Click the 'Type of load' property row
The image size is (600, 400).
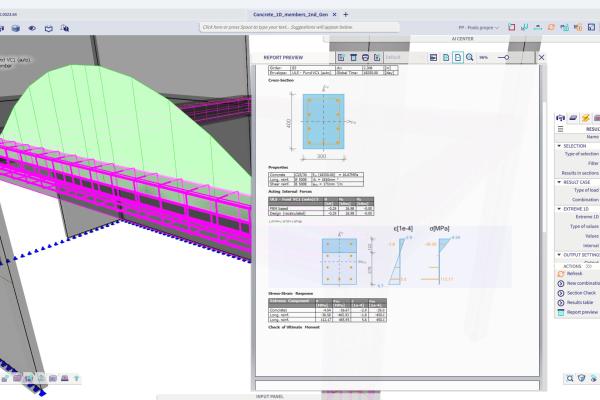pos(577,190)
